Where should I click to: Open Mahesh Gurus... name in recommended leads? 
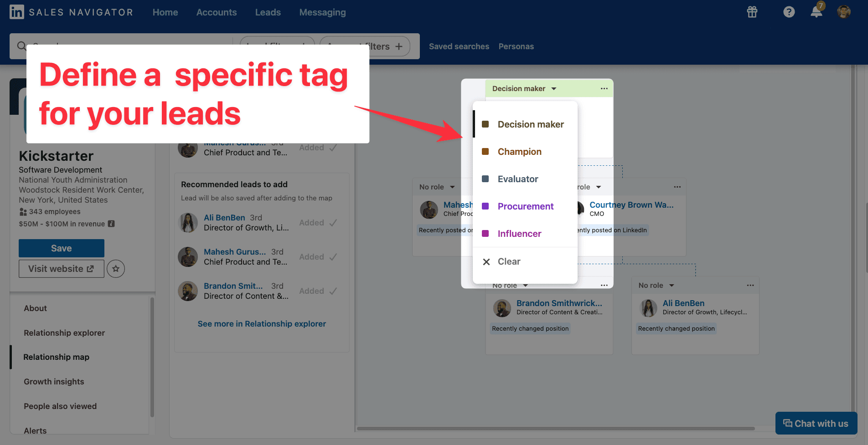click(235, 252)
